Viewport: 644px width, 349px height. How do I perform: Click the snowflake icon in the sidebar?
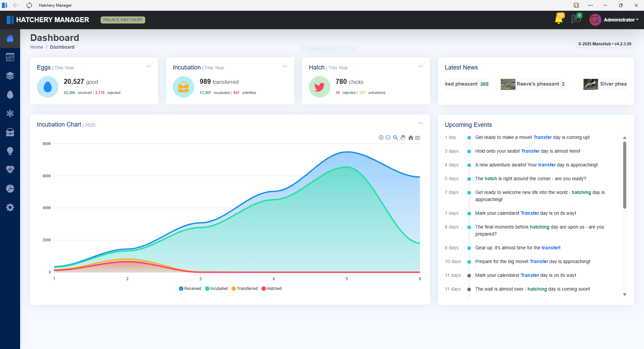[10, 113]
